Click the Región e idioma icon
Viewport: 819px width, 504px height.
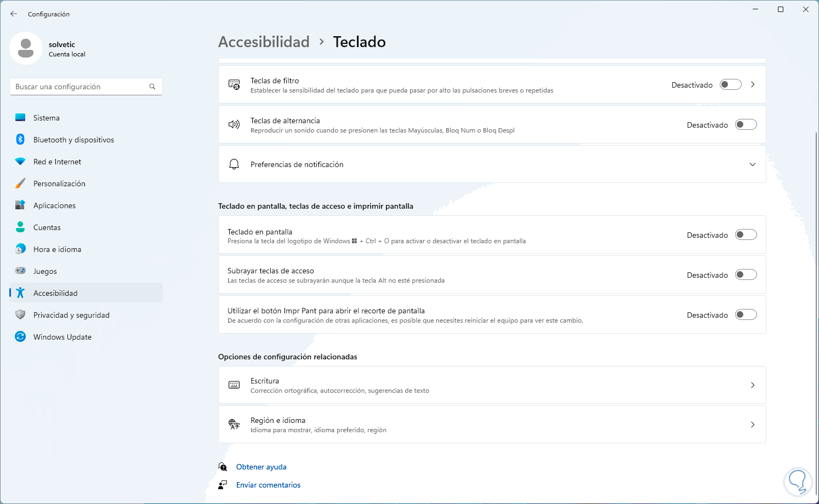pos(234,425)
